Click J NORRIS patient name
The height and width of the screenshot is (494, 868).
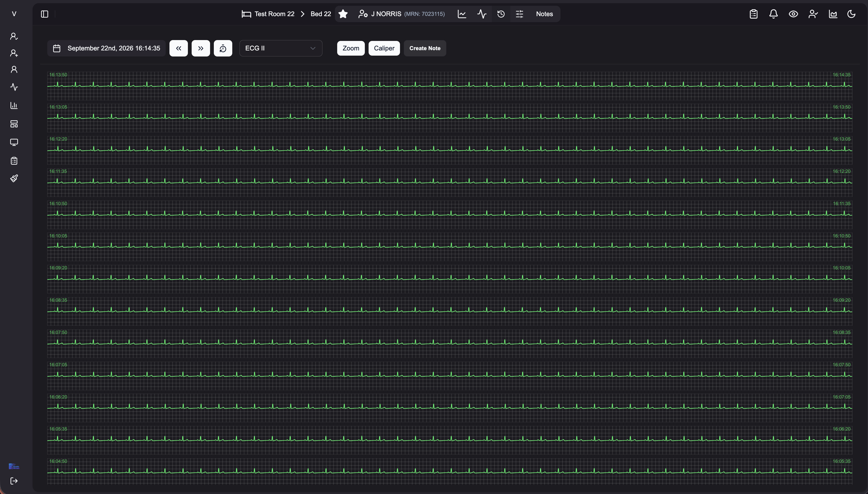coord(386,14)
